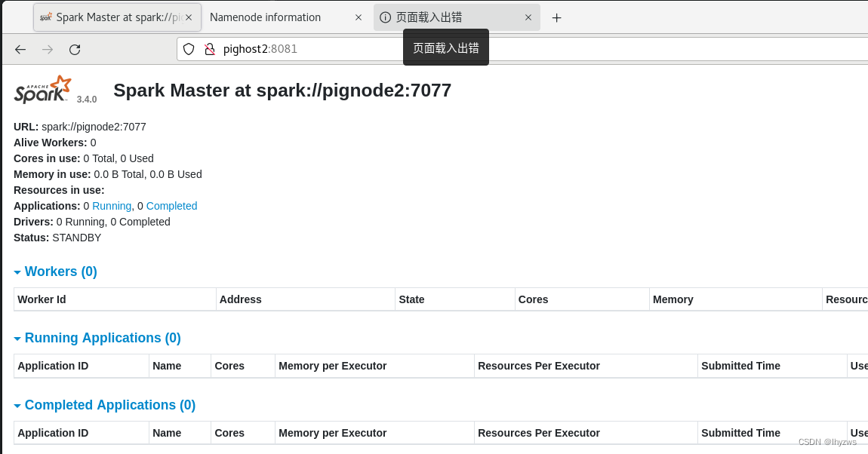Collapse the Running Applications (0) section

pyautogui.click(x=97, y=338)
